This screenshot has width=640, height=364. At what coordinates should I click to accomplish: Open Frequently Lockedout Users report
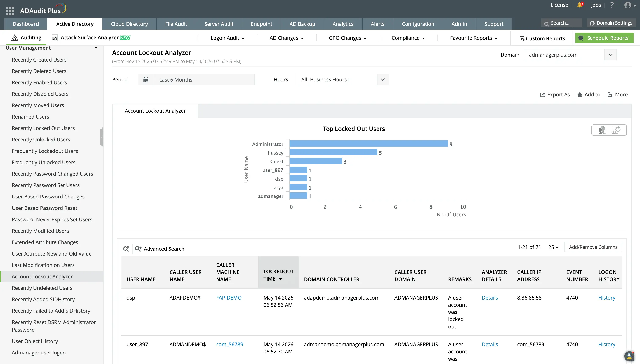point(45,151)
